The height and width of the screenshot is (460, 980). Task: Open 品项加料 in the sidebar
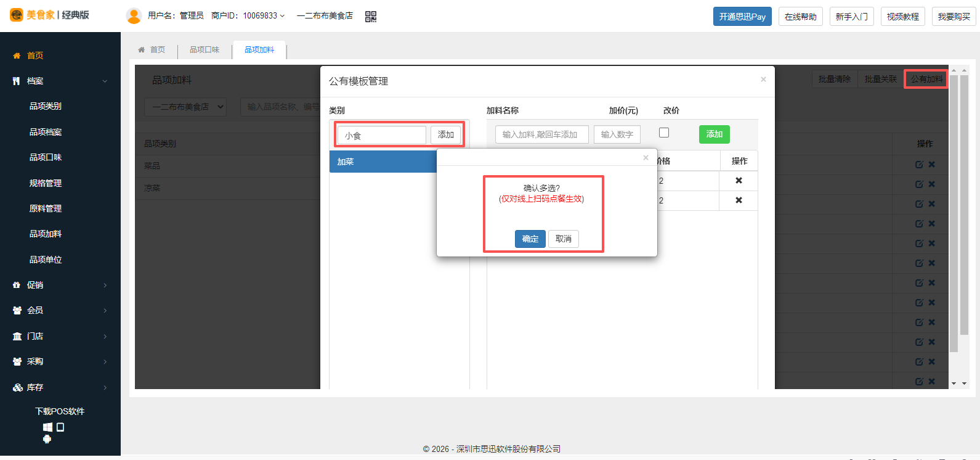pyautogui.click(x=46, y=234)
